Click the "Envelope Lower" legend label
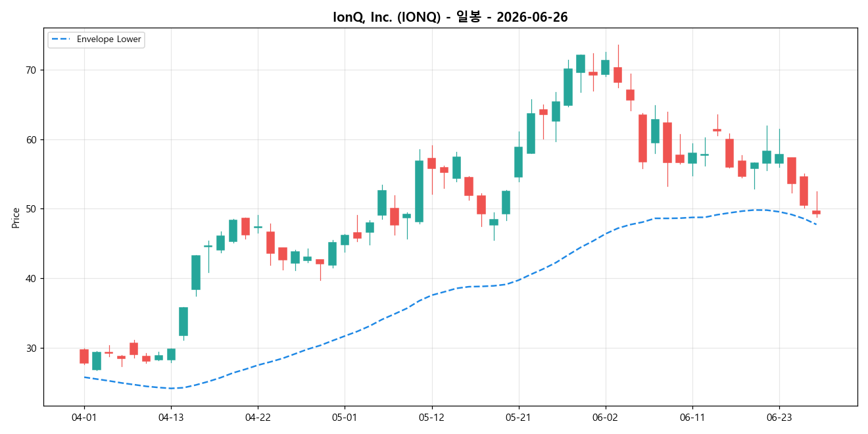 pyautogui.click(x=108, y=39)
